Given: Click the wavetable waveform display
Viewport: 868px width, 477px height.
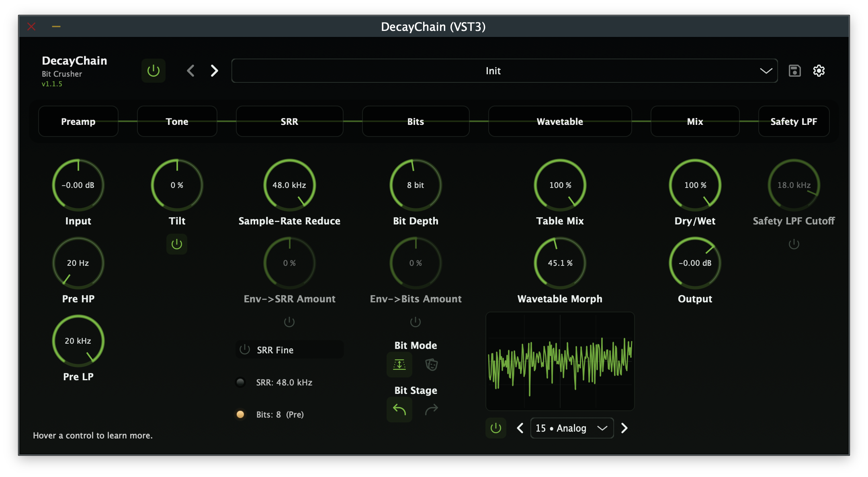Looking at the screenshot, I should tap(560, 361).
